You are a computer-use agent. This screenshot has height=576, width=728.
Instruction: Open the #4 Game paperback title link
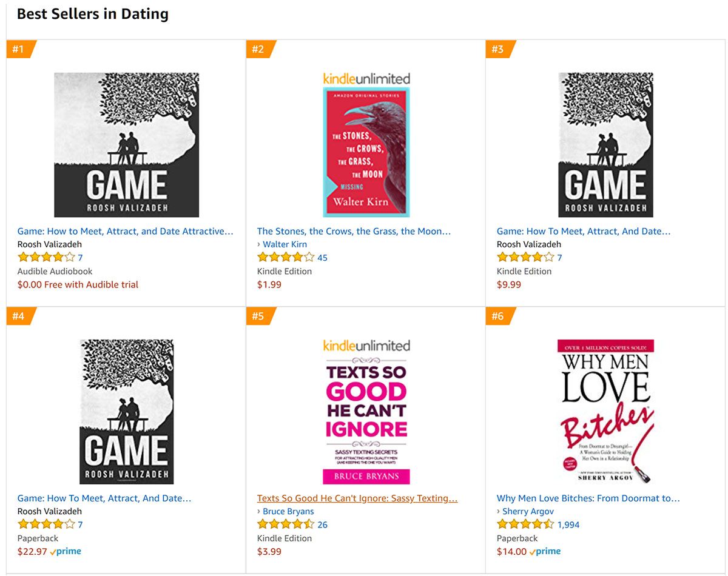tap(104, 498)
